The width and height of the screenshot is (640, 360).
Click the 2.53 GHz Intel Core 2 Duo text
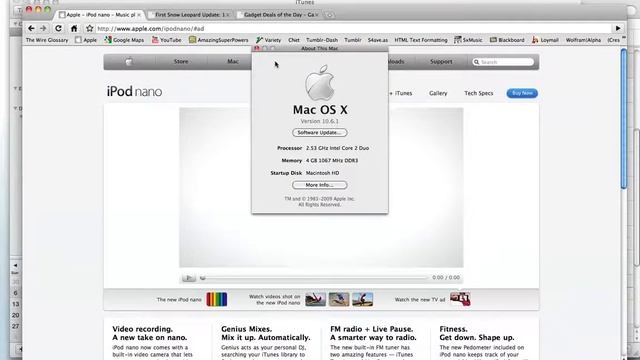click(x=338, y=148)
